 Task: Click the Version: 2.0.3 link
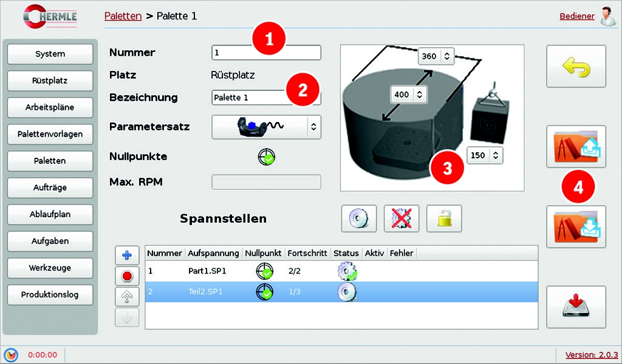pos(592,355)
